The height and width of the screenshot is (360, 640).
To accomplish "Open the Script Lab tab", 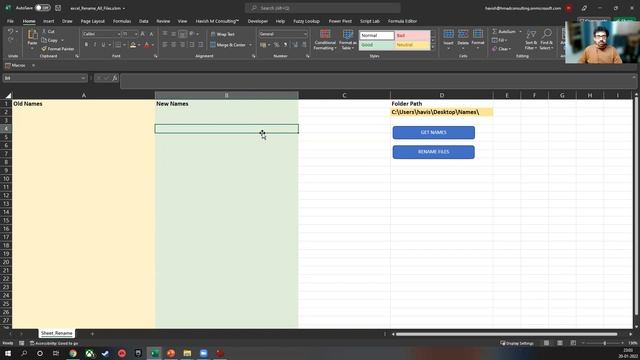I will [x=370, y=21].
